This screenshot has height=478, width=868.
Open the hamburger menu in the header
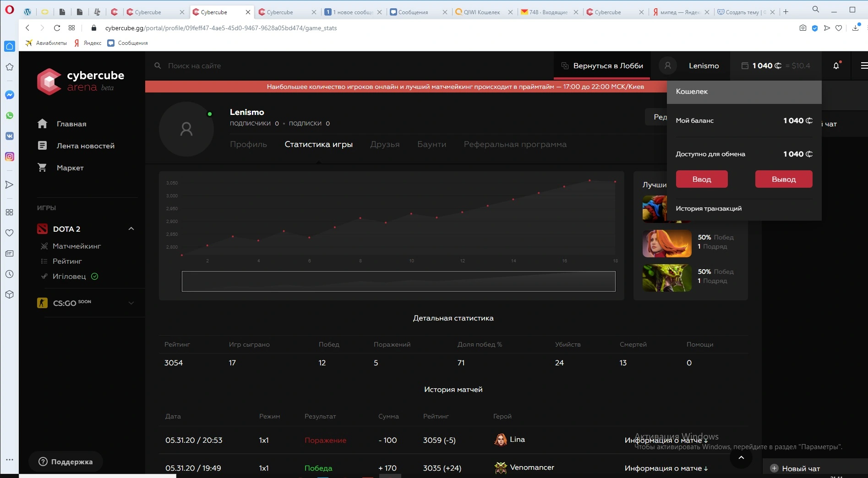coord(864,65)
